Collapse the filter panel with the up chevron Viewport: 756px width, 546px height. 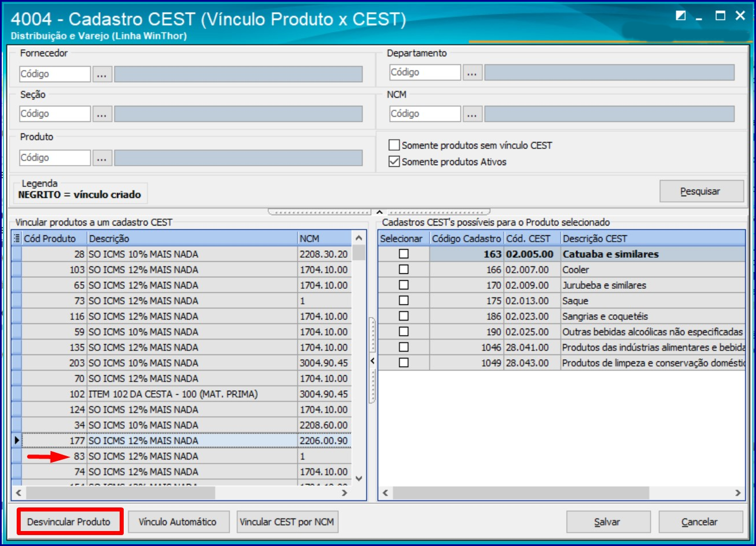click(379, 212)
